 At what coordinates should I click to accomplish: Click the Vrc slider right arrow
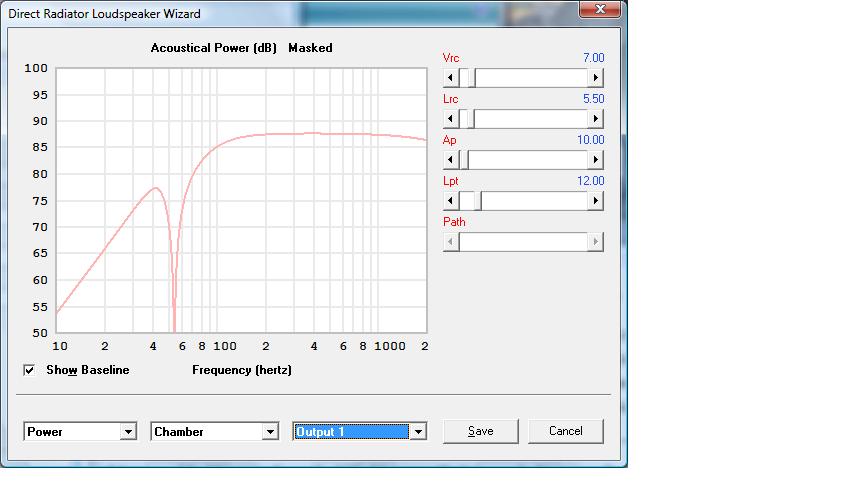click(595, 78)
